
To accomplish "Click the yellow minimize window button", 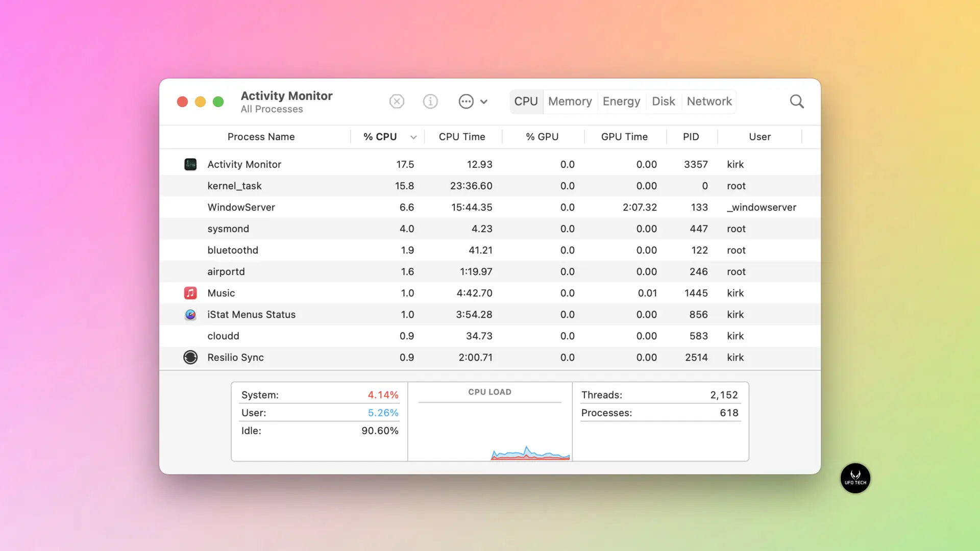I will pyautogui.click(x=200, y=102).
